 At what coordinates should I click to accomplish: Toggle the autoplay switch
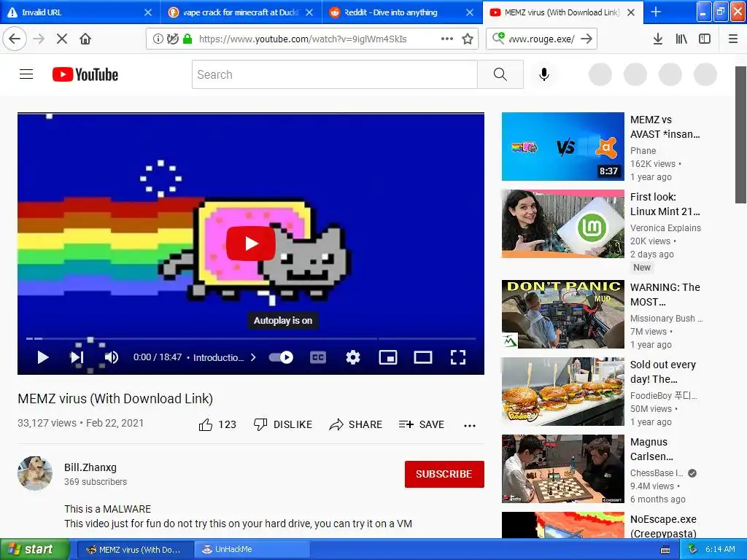(x=281, y=357)
